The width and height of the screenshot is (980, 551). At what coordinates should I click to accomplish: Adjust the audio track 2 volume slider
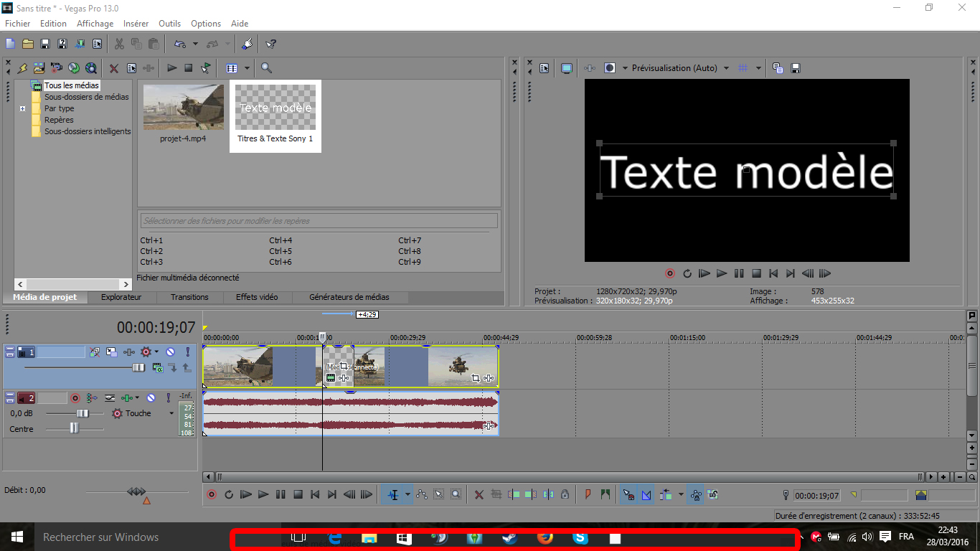(83, 413)
